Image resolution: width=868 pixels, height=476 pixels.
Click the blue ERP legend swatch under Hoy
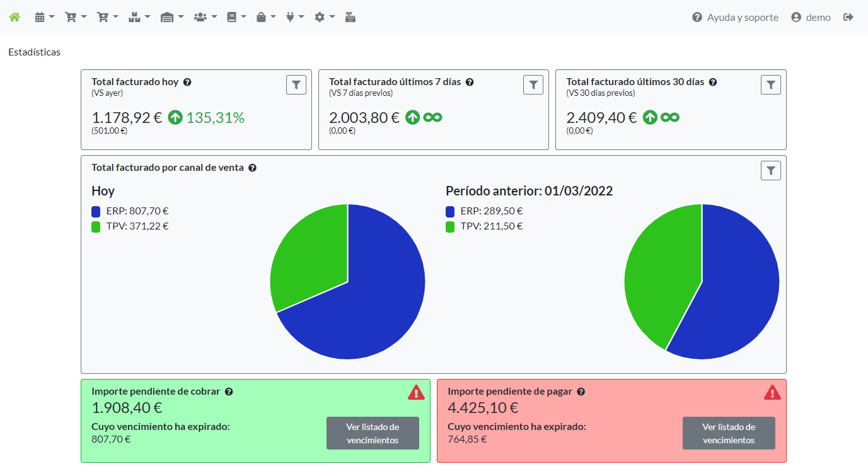tap(96, 212)
